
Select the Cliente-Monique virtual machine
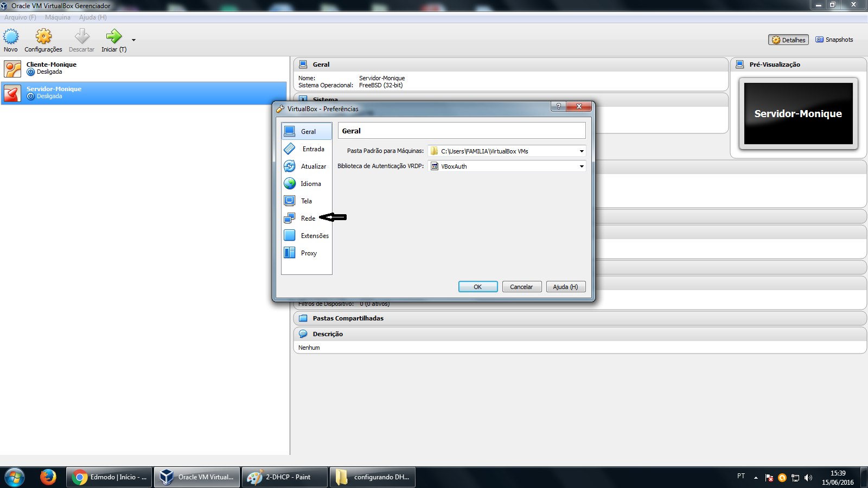(144, 68)
